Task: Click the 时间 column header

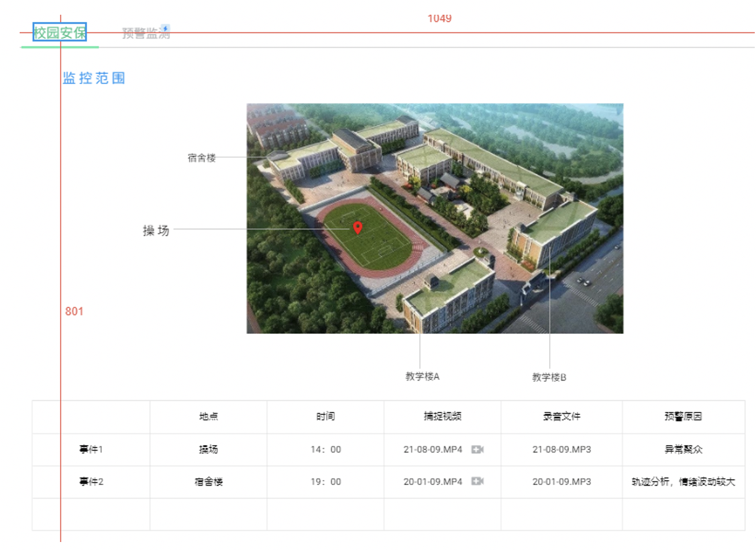Action: point(326,416)
